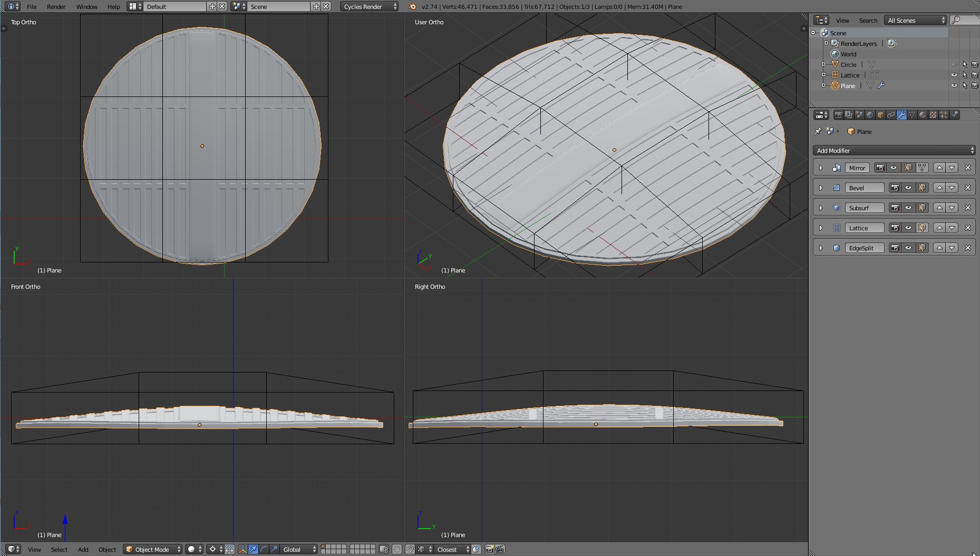This screenshot has height=556, width=980.
Task: Move the Bevel modifier up
Action: [x=939, y=188]
